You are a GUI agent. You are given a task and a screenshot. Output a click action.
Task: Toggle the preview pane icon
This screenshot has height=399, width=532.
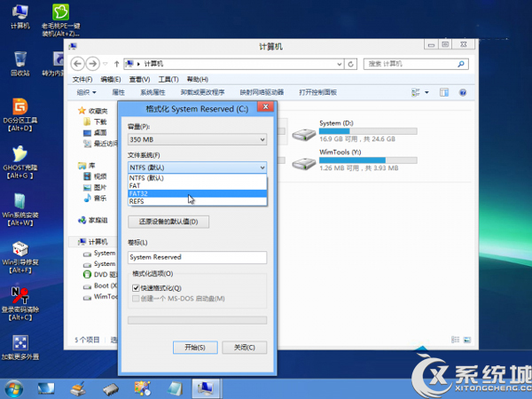pos(444,92)
